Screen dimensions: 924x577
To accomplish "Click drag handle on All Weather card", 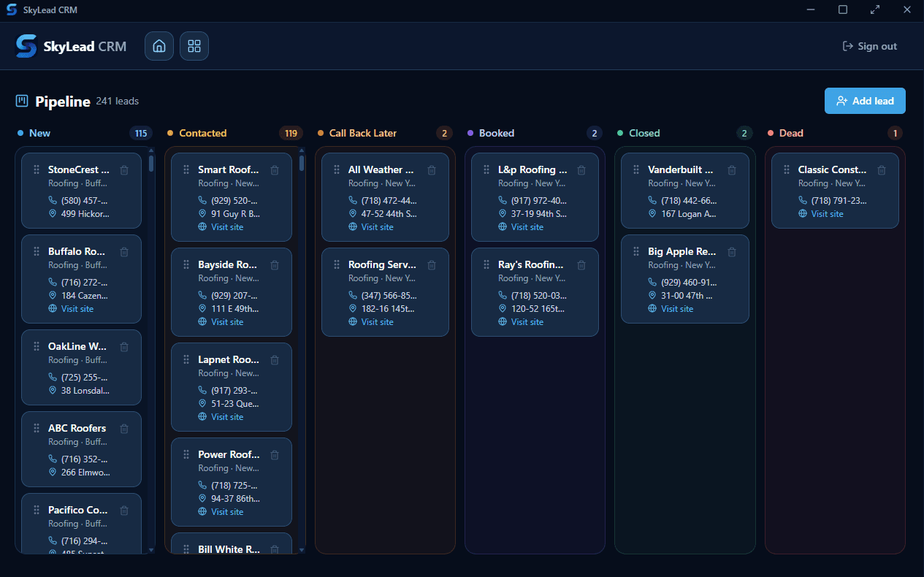I will coord(337,169).
